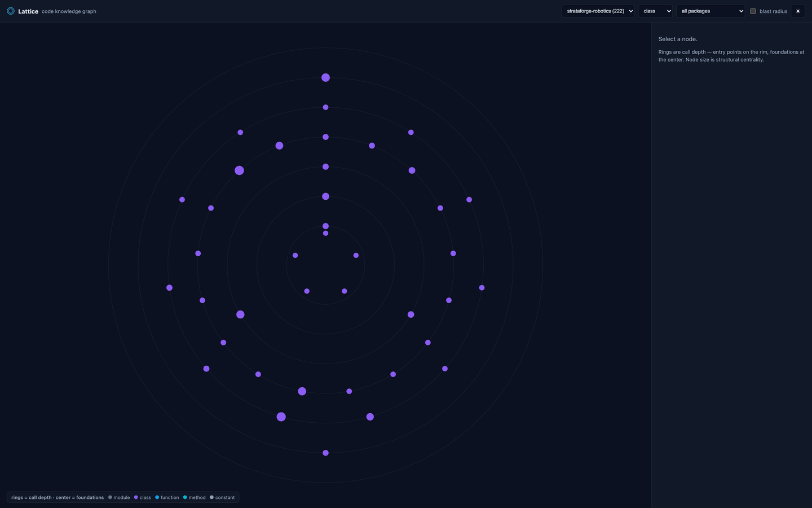Select the rightmost class node in the graph
The width and height of the screenshot is (812, 508).
click(x=482, y=288)
